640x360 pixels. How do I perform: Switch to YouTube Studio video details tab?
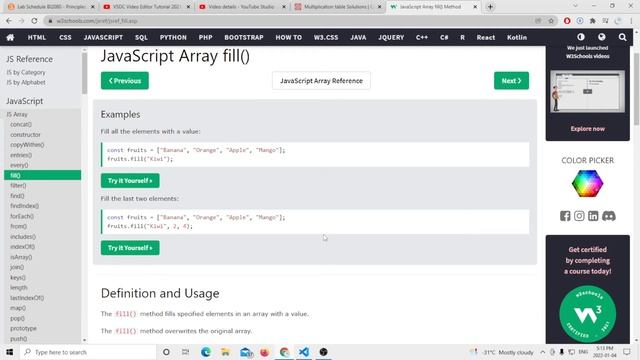click(241, 7)
